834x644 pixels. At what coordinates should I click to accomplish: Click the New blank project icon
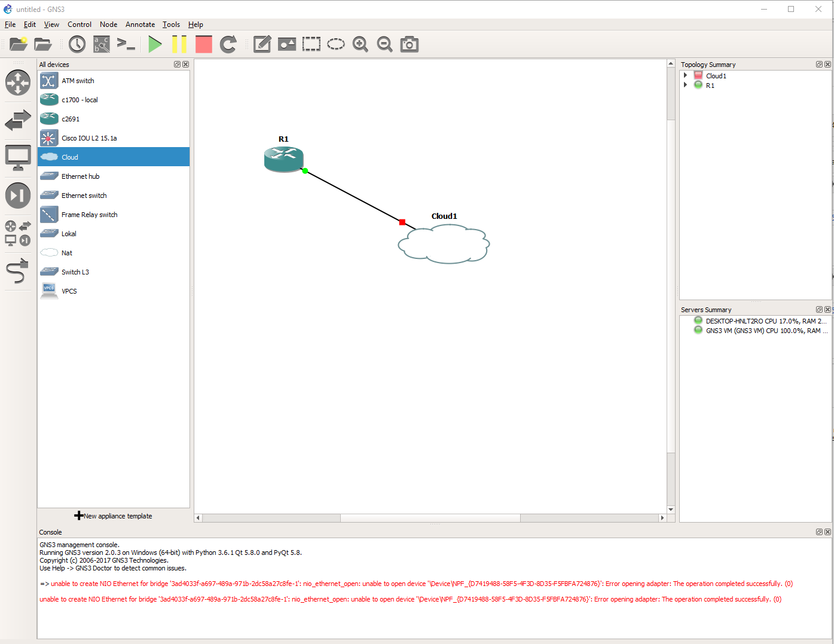coord(19,44)
